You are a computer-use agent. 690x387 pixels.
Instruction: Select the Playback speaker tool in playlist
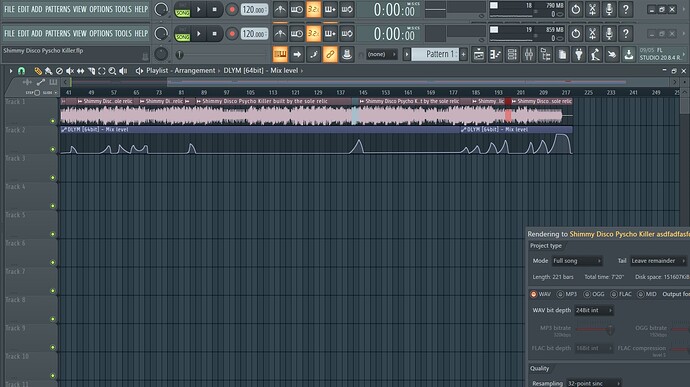[123, 70]
